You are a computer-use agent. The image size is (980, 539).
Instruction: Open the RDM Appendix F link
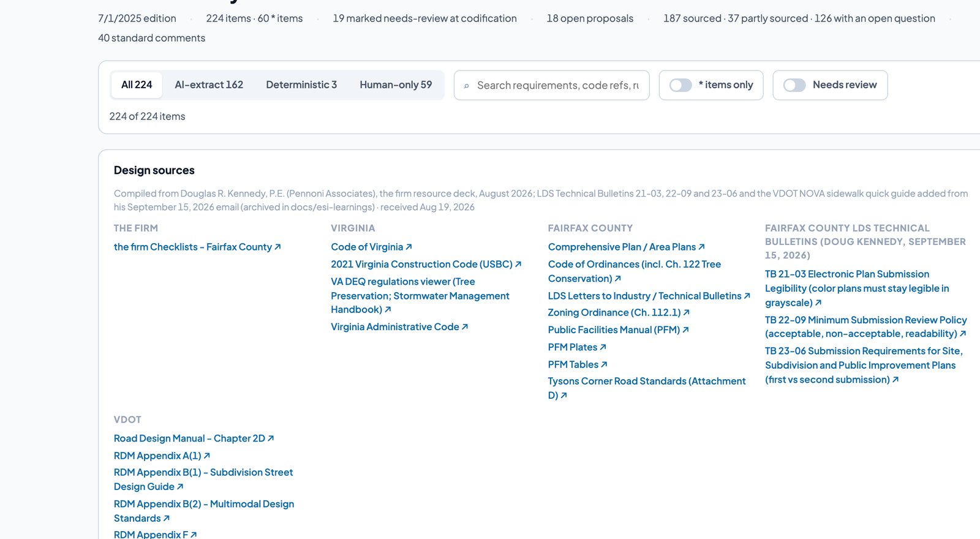point(155,534)
